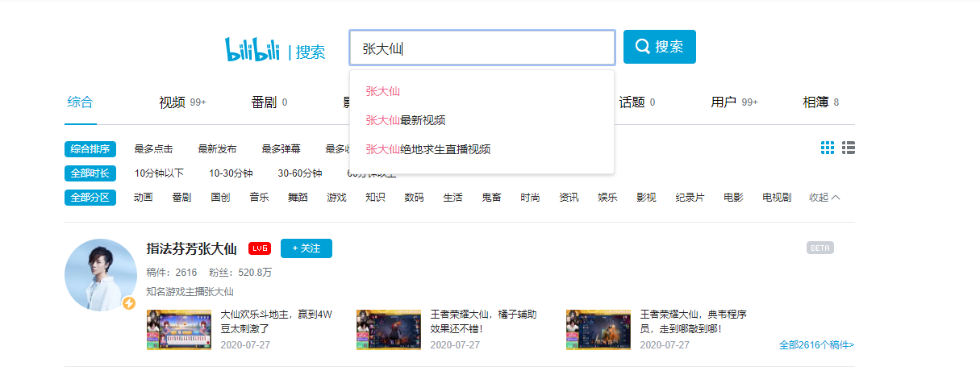Collapse category filters with 收起
Viewport: 980px width, 367px height.
pyautogui.click(x=824, y=198)
